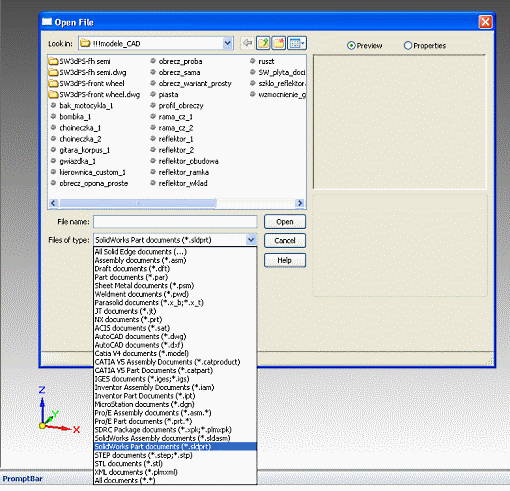Screen dimensions: 510x491
Task: Click the File name input field
Action: click(175, 222)
